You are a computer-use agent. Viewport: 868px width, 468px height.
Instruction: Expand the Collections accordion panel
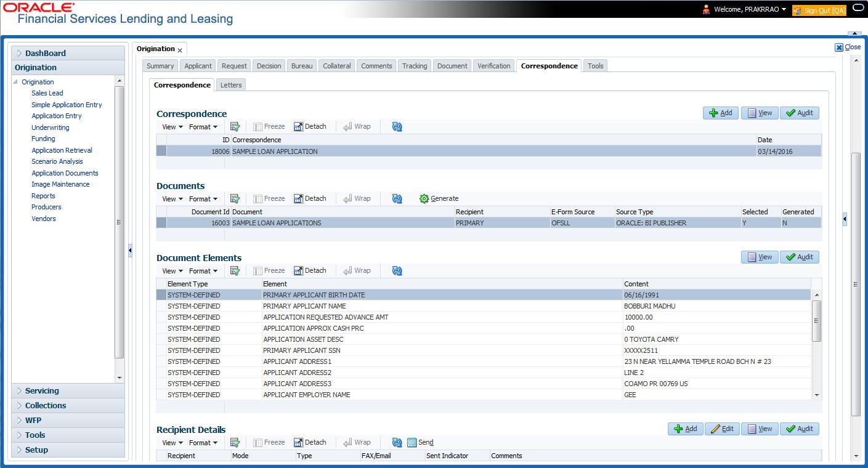[x=68, y=405]
